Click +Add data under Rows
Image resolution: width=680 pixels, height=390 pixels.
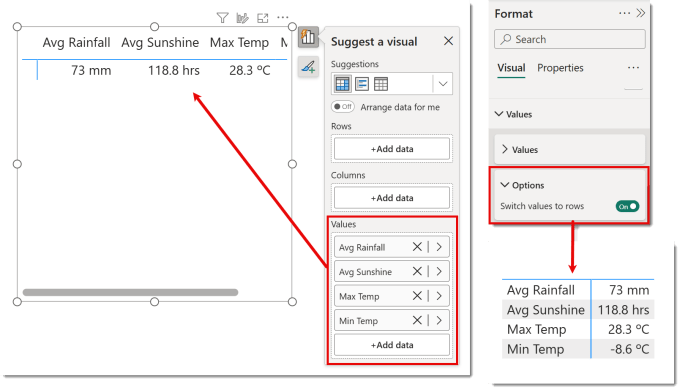(392, 149)
